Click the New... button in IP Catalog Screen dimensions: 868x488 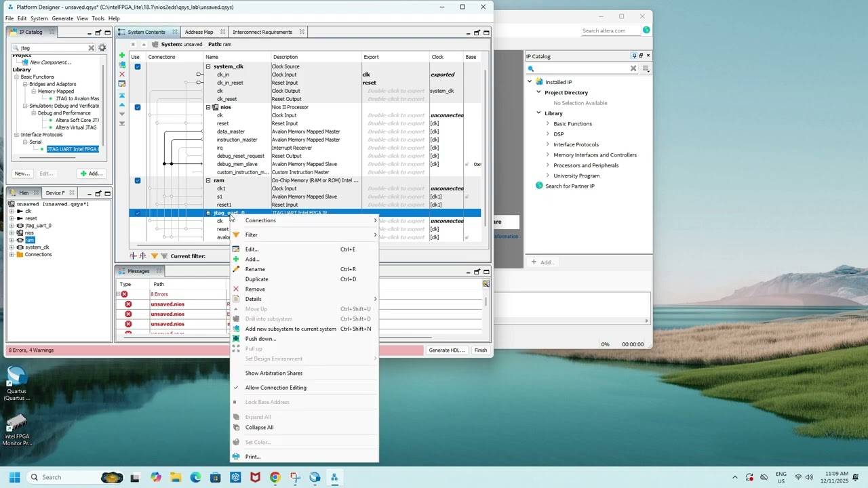point(22,174)
